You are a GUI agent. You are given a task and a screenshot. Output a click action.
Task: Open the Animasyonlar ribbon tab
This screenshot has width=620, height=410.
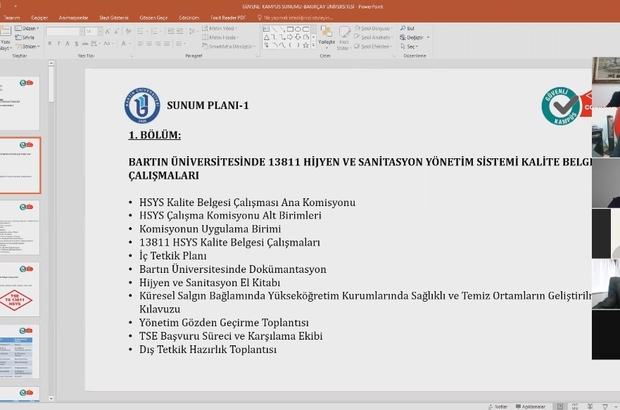pyautogui.click(x=73, y=17)
